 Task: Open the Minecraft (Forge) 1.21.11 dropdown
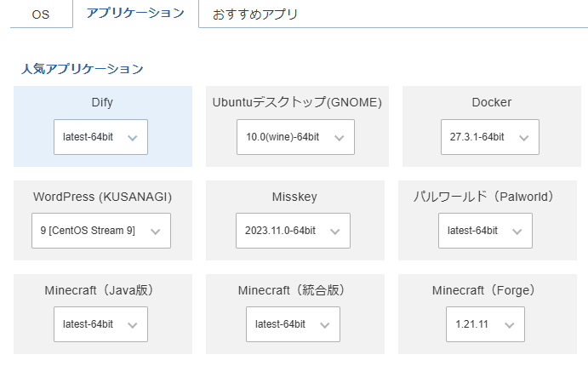click(485, 324)
